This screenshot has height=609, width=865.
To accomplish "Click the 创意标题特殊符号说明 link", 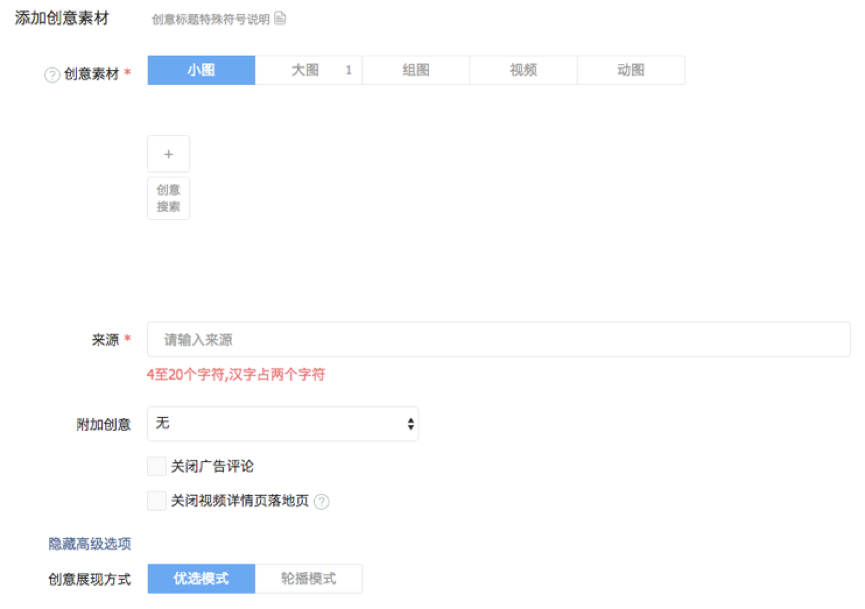I will (210, 19).
